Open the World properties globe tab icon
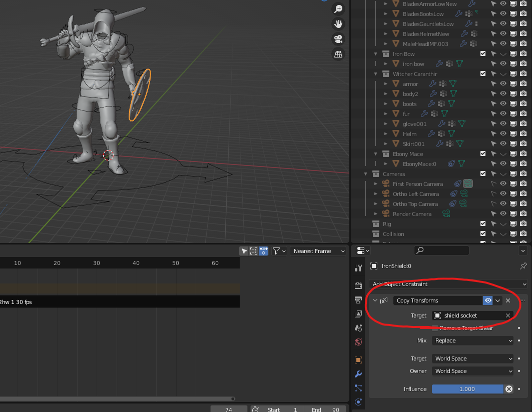The image size is (532, 412). [358, 342]
